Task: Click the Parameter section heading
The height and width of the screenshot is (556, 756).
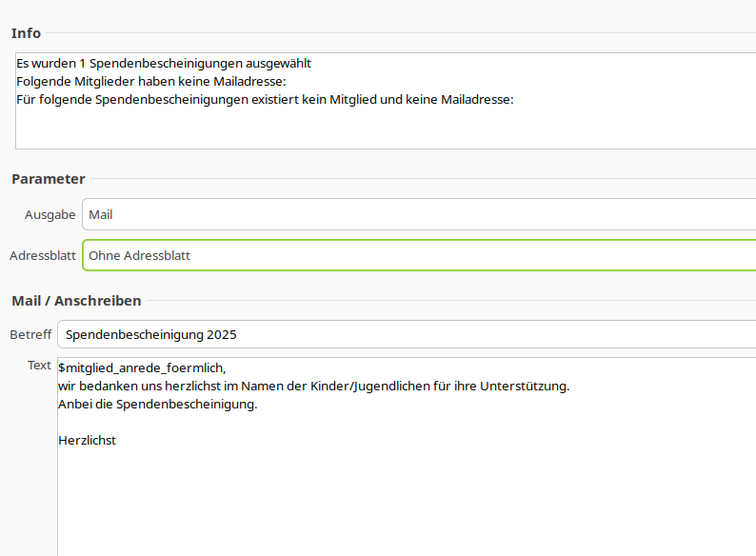Action: [x=48, y=179]
